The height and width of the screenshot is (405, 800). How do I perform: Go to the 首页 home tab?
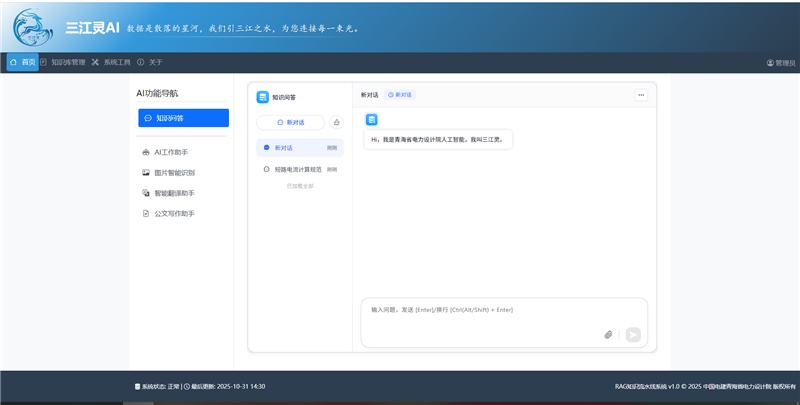coord(23,62)
